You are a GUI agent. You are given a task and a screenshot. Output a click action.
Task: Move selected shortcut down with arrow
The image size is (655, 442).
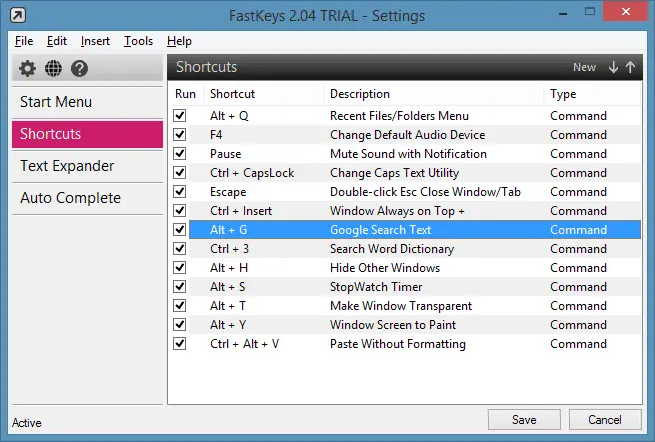pos(613,67)
